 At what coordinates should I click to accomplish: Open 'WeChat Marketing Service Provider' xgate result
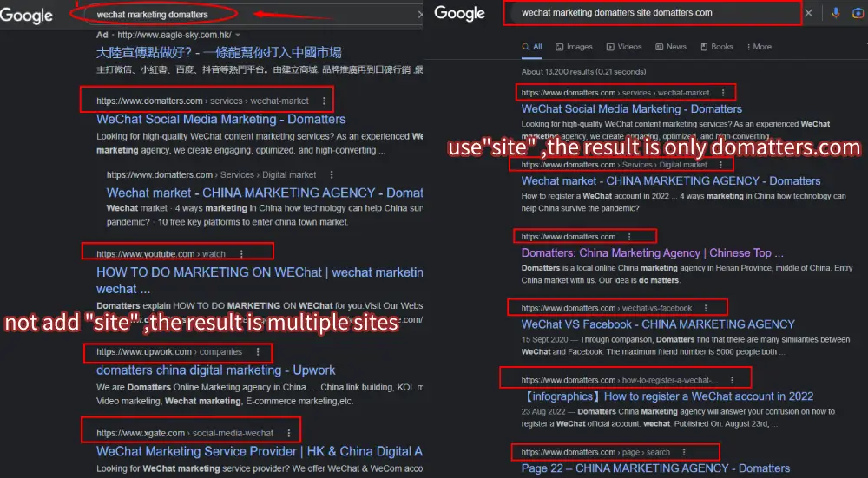click(260, 451)
